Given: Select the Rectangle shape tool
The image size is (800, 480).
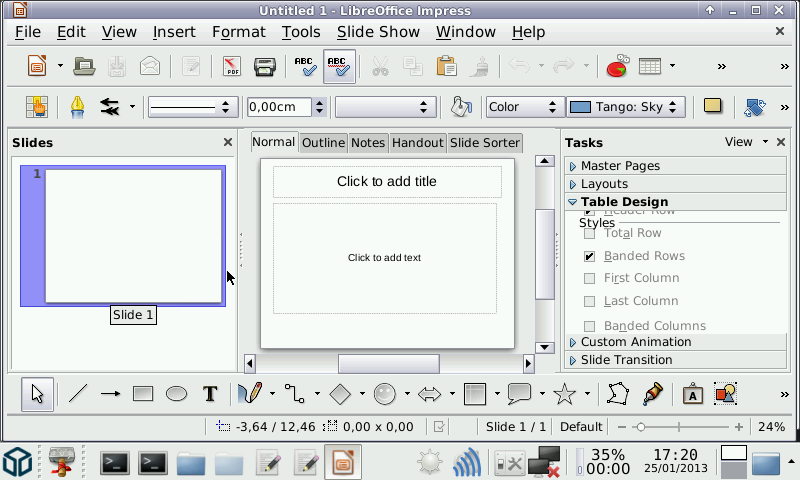Looking at the screenshot, I should point(143,394).
